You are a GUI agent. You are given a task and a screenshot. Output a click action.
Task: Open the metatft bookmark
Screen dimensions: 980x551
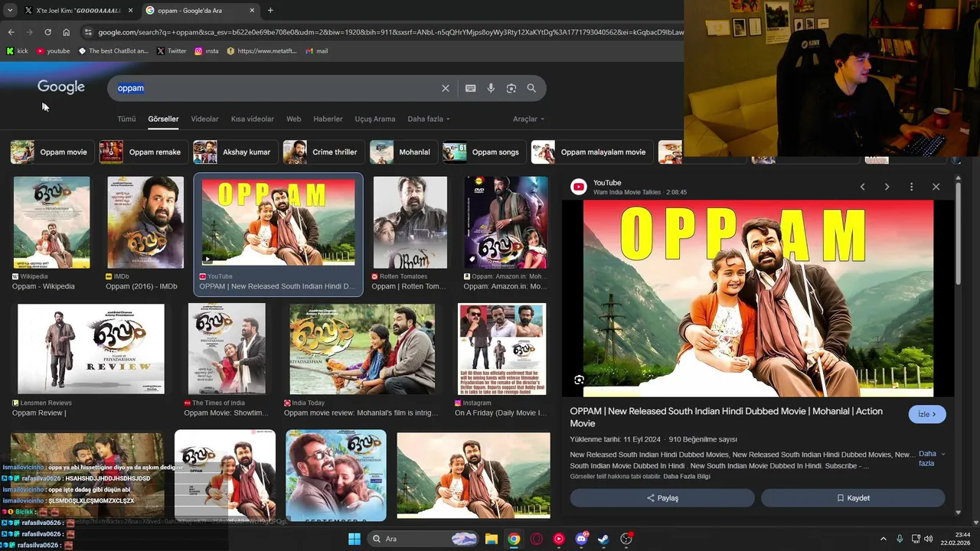[261, 51]
